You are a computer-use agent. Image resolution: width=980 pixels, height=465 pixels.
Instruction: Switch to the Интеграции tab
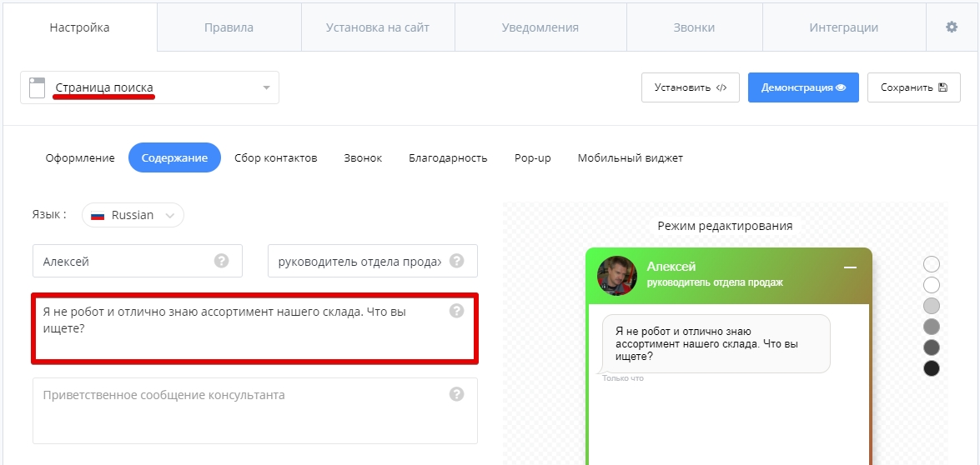point(844,27)
